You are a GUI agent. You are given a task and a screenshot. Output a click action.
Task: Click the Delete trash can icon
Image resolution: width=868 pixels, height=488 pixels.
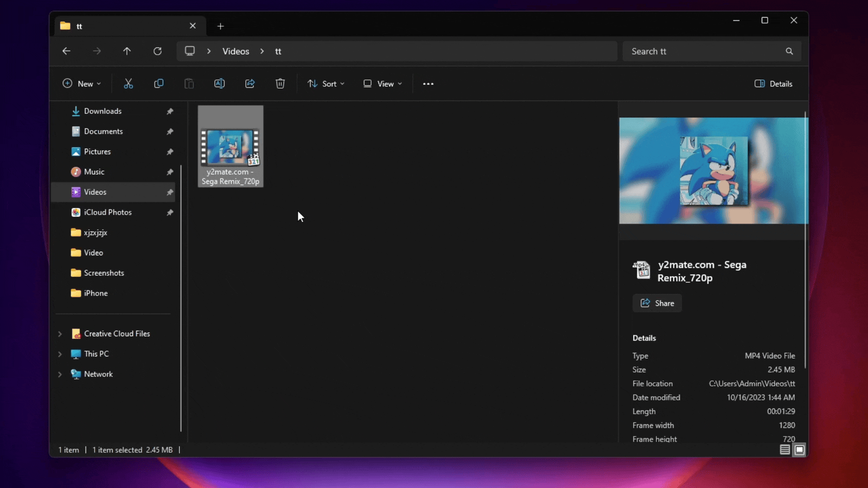click(280, 84)
